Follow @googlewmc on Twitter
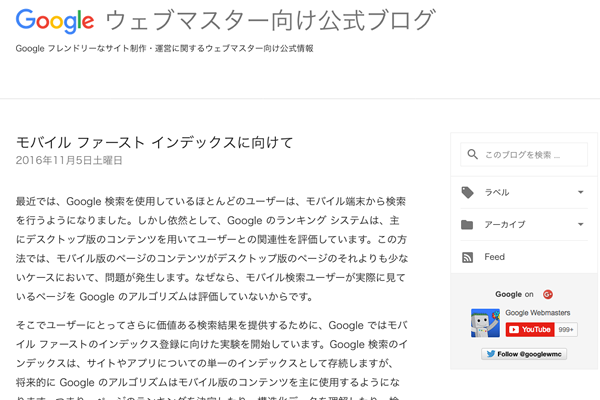The height and width of the screenshot is (400, 600). pos(524,354)
